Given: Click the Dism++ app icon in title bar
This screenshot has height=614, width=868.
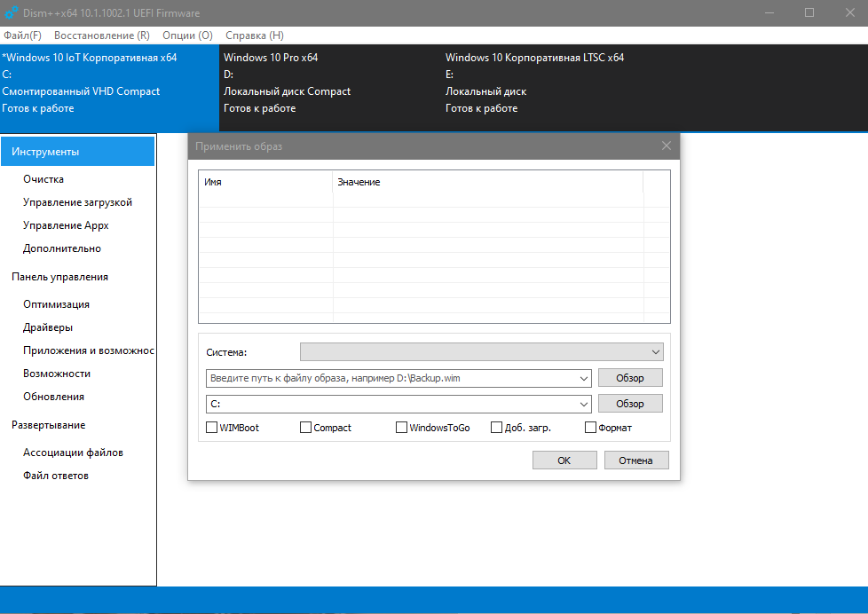Looking at the screenshot, I should click(12, 13).
